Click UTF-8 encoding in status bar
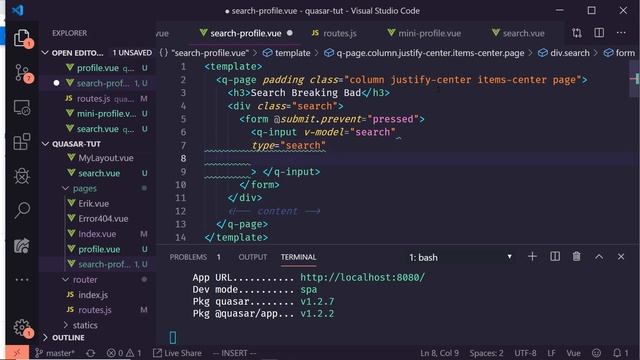This screenshot has height=360, width=640. 525,353
